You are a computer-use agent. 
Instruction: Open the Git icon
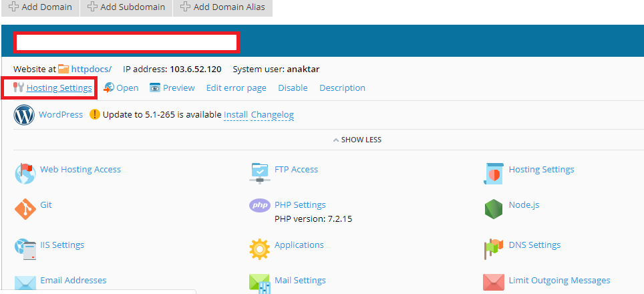coord(25,209)
